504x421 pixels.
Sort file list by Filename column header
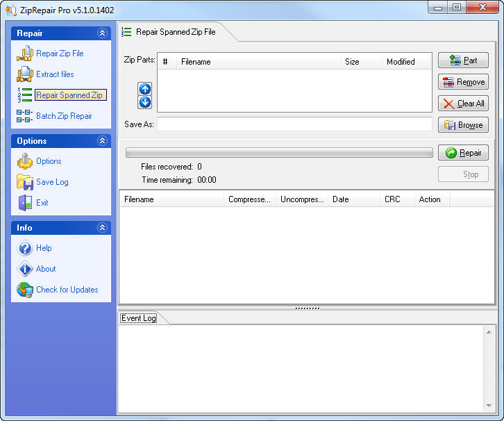pos(172,199)
